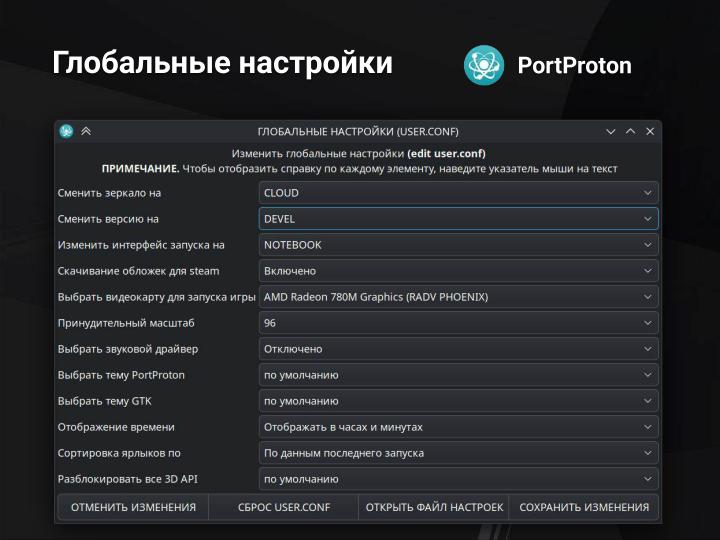720x540 pixels.
Task: Close the Global Settings (USER.CONF) window
Action: (650, 131)
